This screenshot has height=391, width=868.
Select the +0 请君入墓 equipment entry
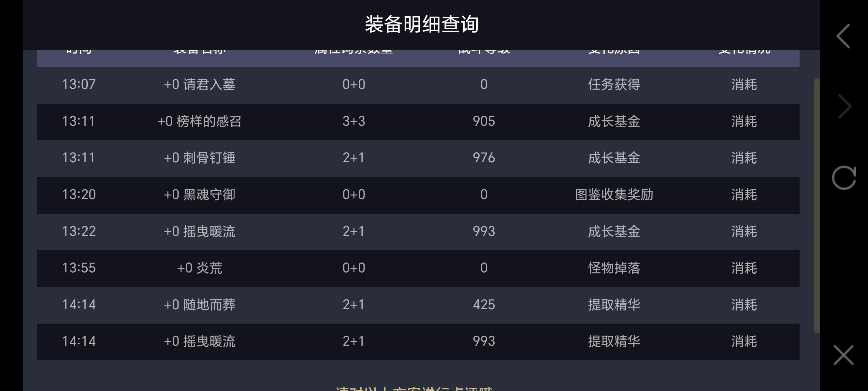(199, 85)
